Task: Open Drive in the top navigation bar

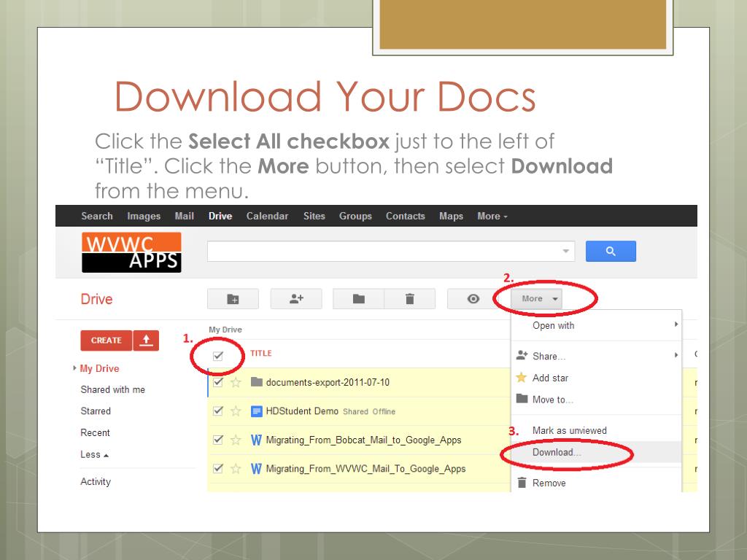Action: point(220,216)
